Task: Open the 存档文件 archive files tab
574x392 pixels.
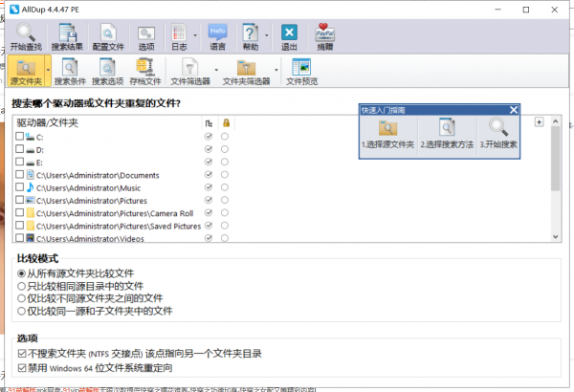Action: 145,71
